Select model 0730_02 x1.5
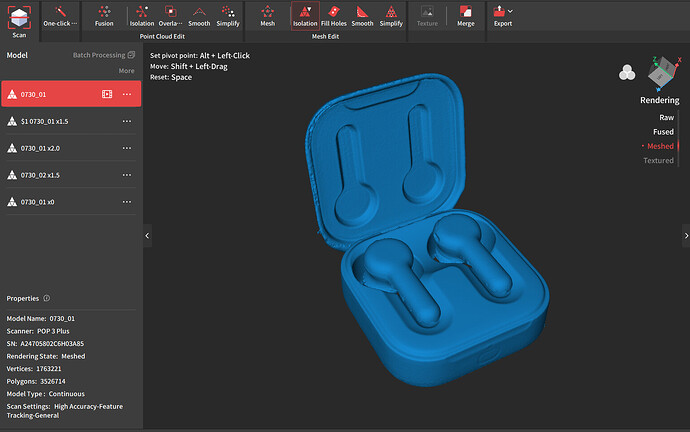This screenshot has width=690, height=432. coord(71,175)
